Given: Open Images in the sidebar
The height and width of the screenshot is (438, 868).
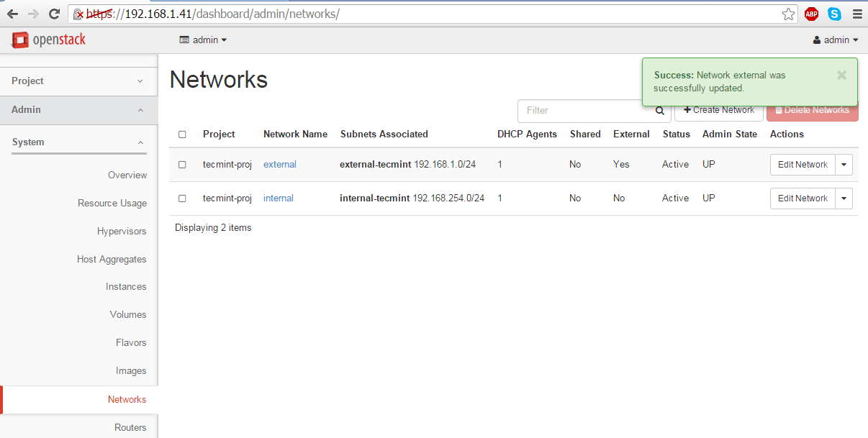Looking at the screenshot, I should [131, 371].
